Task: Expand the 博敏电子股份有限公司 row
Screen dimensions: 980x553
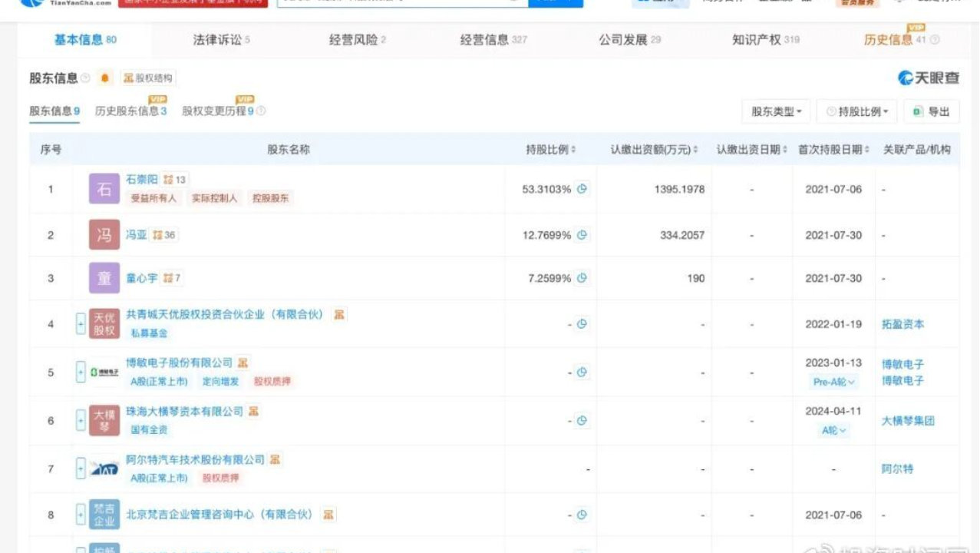Action: (81, 373)
